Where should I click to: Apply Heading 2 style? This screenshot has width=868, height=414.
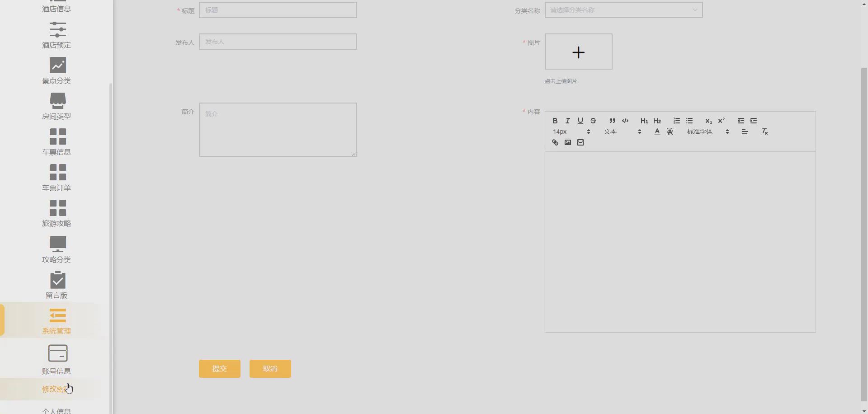[657, 121]
